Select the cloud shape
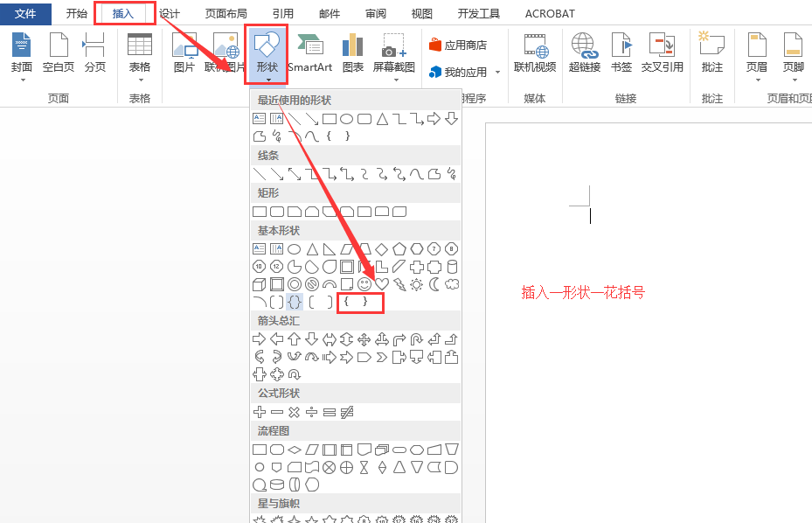Screen dimensions: 812x523 pyautogui.click(x=452, y=284)
